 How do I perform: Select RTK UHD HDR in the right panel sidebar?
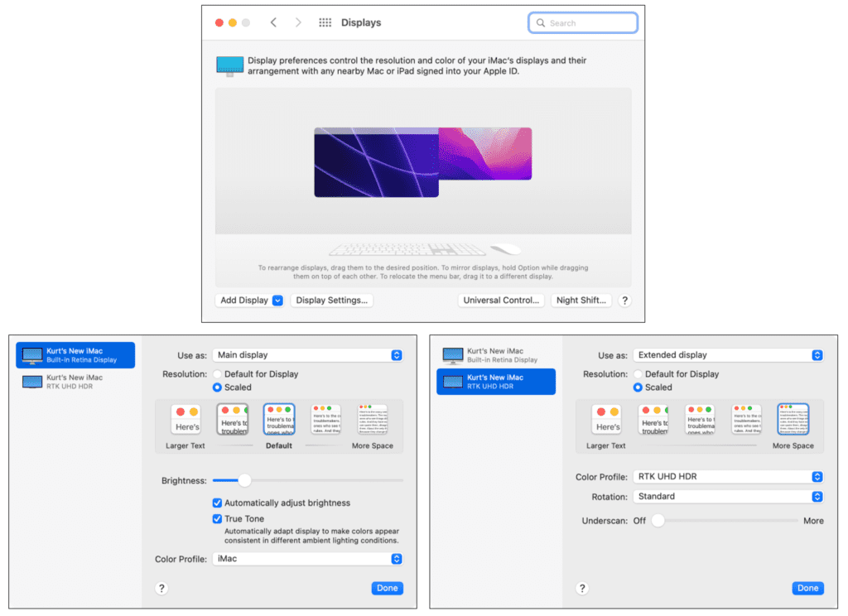click(x=496, y=382)
